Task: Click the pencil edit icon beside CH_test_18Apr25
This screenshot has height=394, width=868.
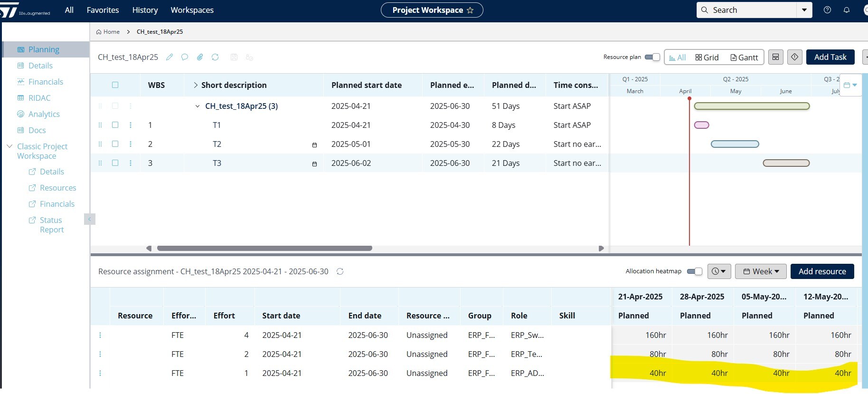Action: [170, 57]
